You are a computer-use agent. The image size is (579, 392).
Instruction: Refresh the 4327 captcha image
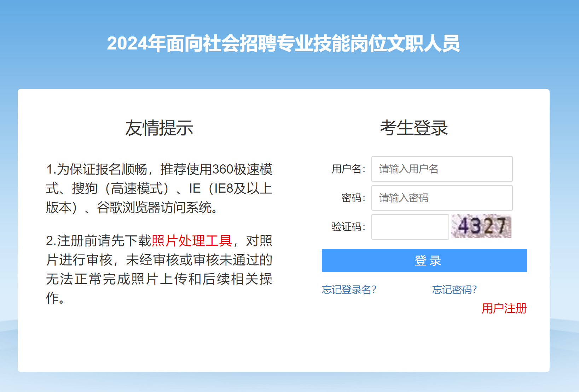click(481, 226)
